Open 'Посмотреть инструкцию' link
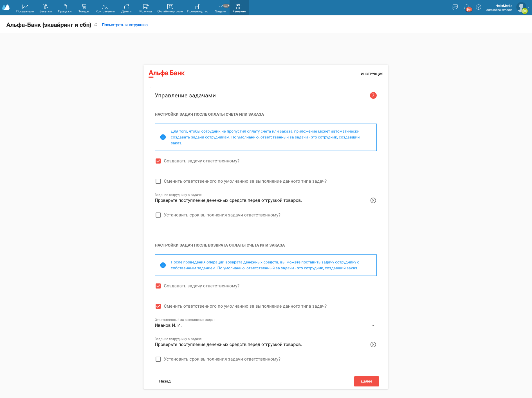 click(125, 25)
